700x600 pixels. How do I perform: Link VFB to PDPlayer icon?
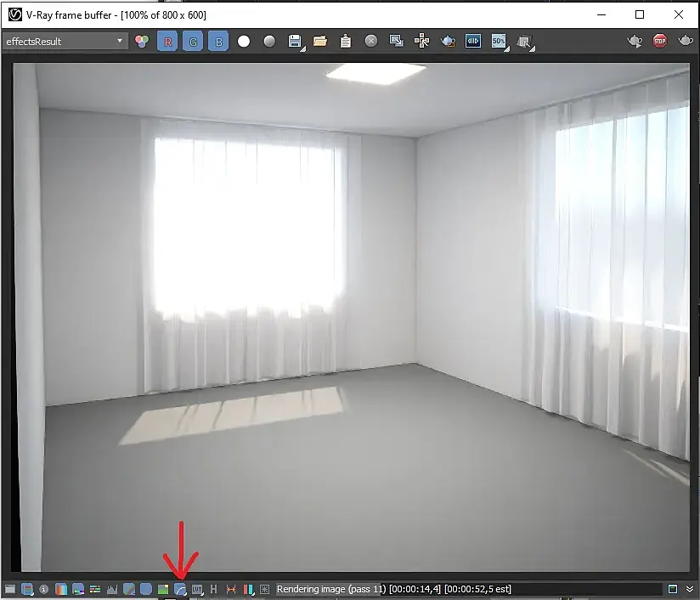[x=473, y=42]
